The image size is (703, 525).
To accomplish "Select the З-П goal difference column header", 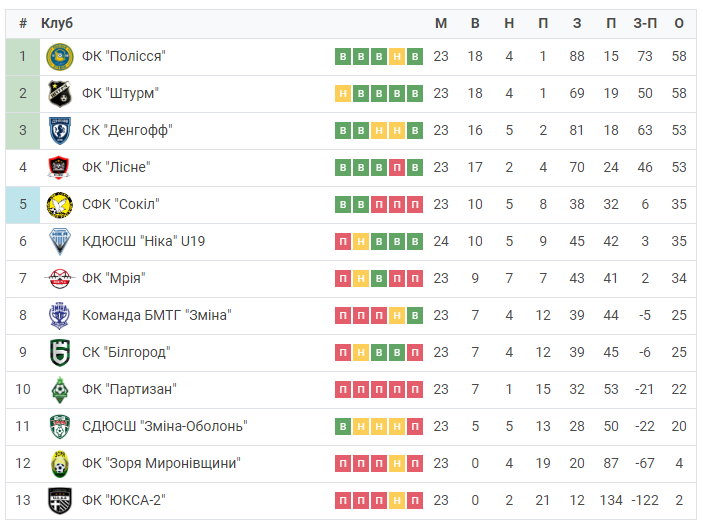I will (x=645, y=23).
